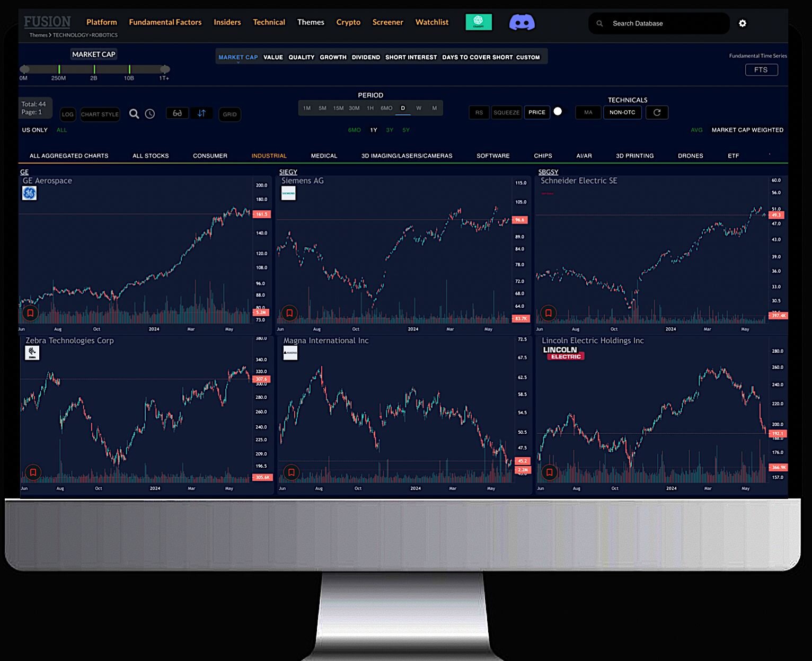
Task: Click the refresh technicals icon
Action: pos(657,112)
